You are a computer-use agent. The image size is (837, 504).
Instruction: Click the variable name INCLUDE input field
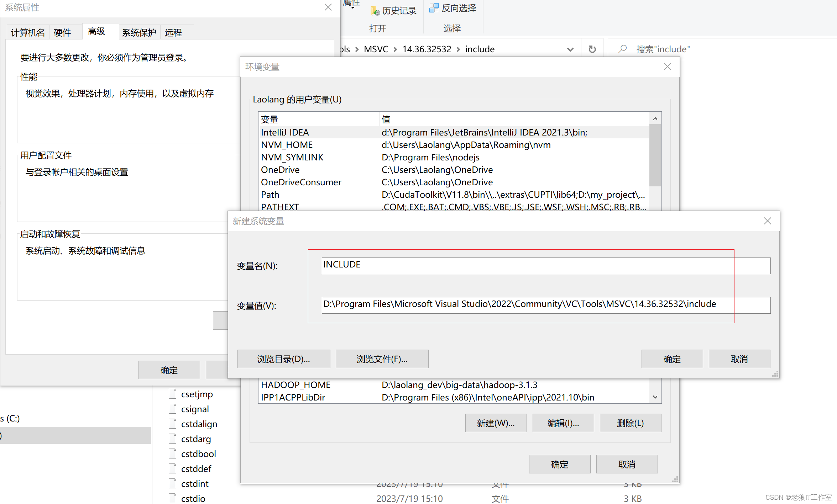pyautogui.click(x=545, y=265)
